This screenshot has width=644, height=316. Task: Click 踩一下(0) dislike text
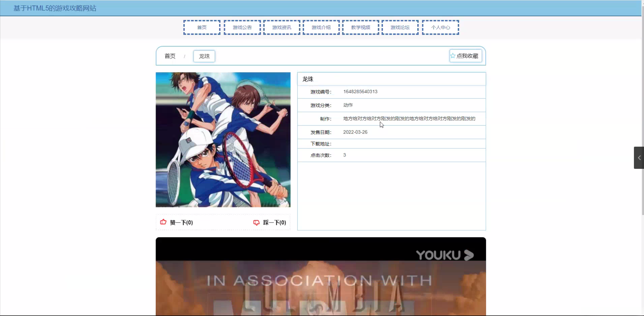point(274,223)
